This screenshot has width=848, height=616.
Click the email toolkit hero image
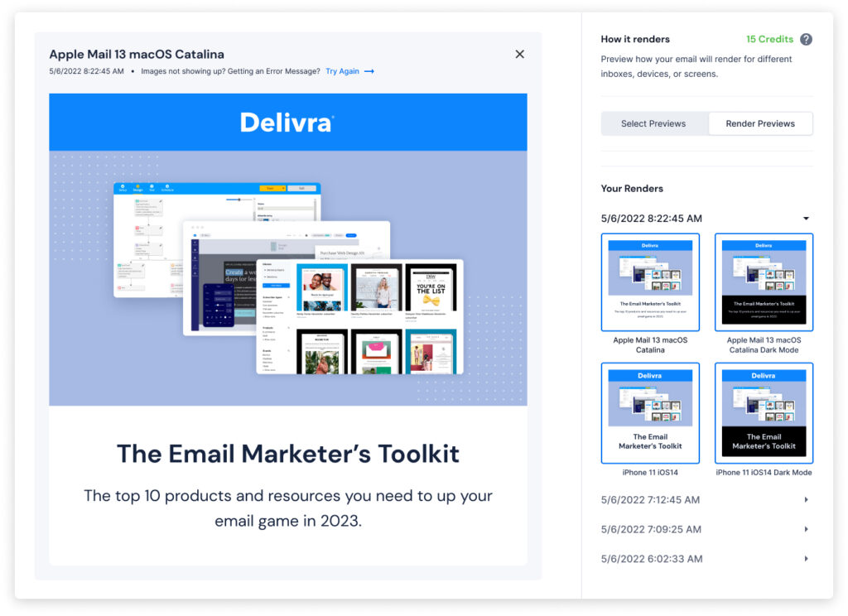[x=288, y=278]
